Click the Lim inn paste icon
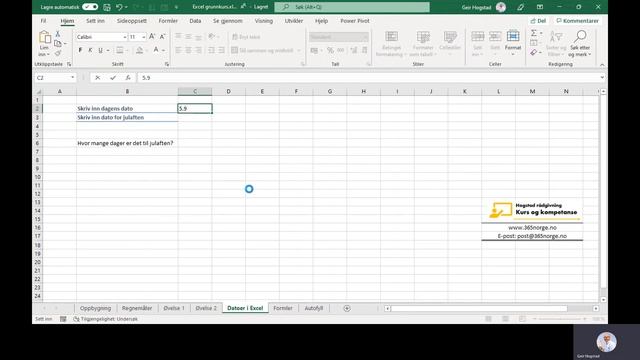This screenshot has width=640, height=360. (x=44, y=38)
